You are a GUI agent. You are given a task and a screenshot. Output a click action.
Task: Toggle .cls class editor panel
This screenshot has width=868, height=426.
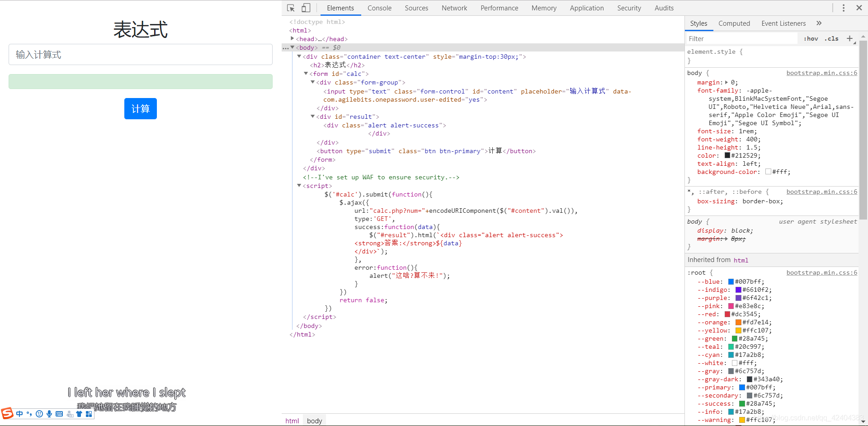click(x=831, y=39)
